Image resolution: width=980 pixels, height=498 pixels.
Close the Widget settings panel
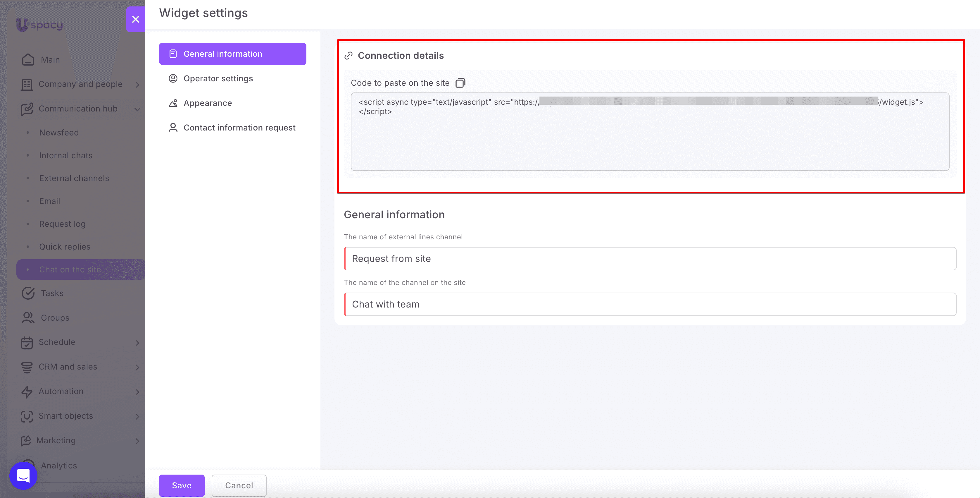pos(135,19)
